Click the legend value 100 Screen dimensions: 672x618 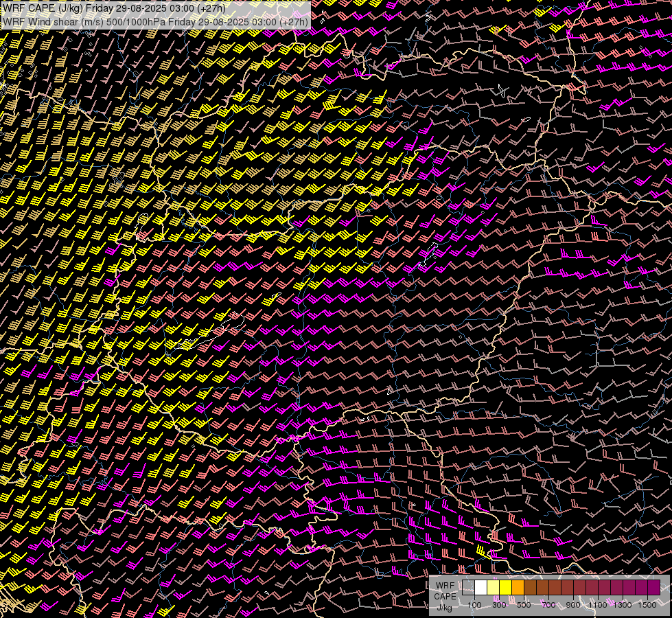(x=474, y=605)
